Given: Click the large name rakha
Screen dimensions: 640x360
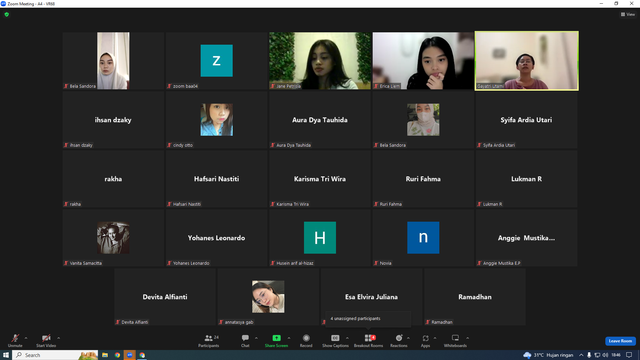Looking at the screenshot, I should pos(113,179).
